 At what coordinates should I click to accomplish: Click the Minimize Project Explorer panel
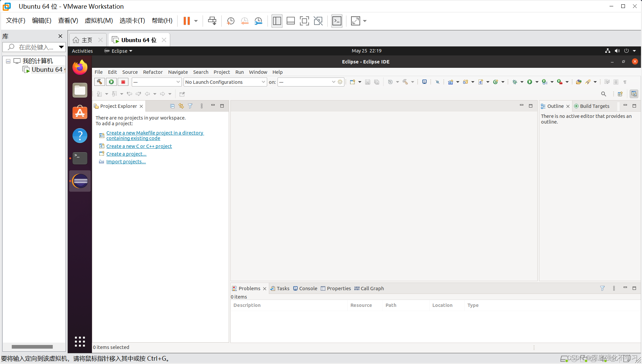tap(213, 106)
